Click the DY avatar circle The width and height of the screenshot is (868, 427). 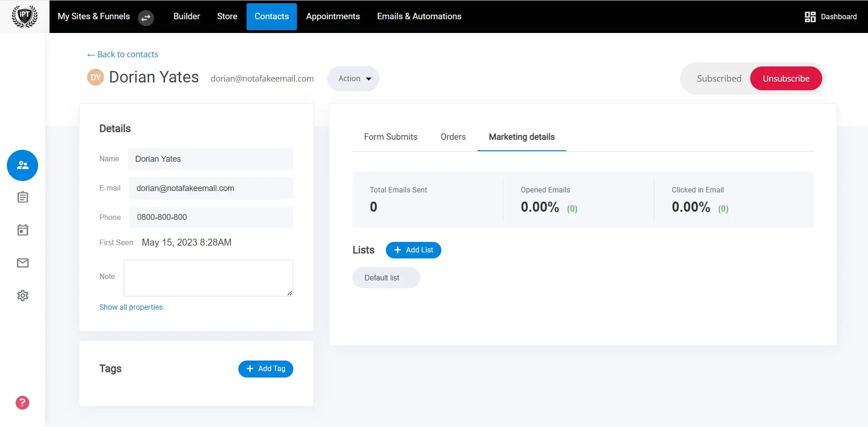(x=95, y=77)
